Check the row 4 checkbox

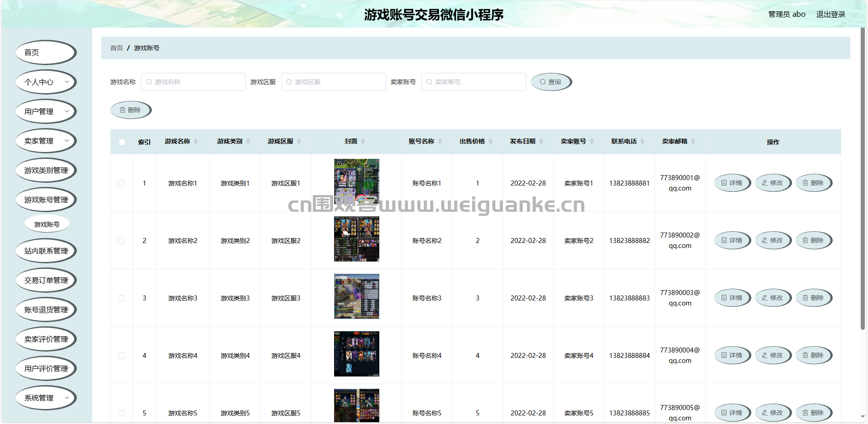pos(121,356)
